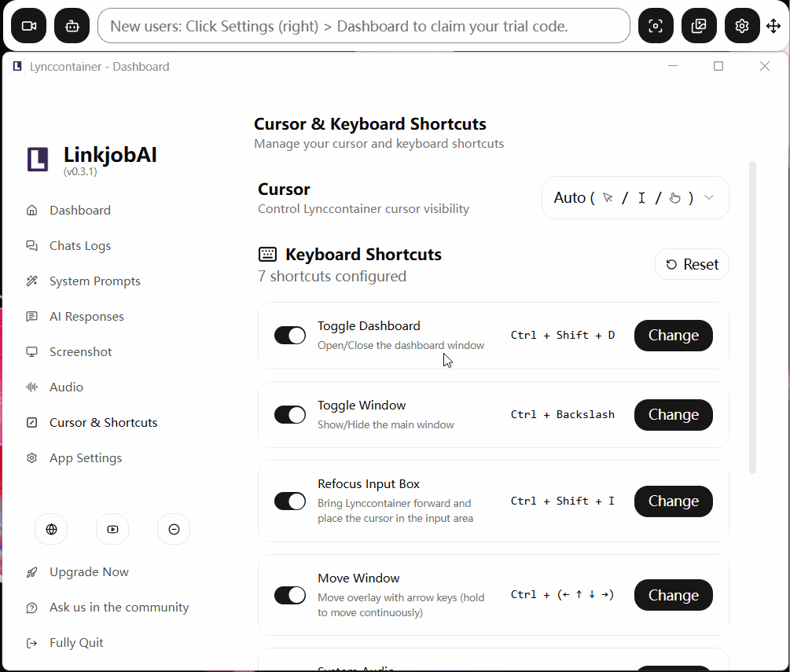790x672 pixels.
Task: Click the community question mark icon
Action: tap(31, 608)
